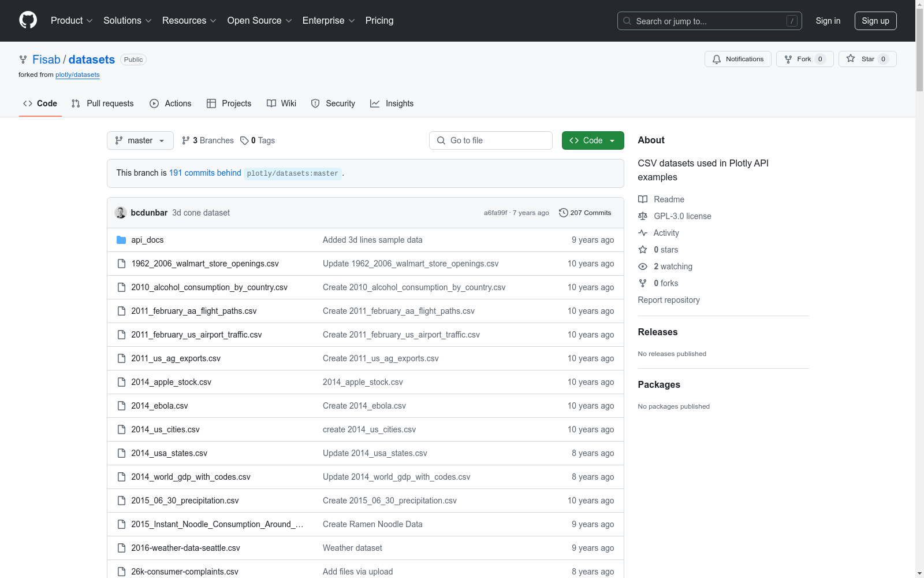This screenshot has width=924, height=578.
Task: Click the license scale icon
Action: click(x=643, y=216)
